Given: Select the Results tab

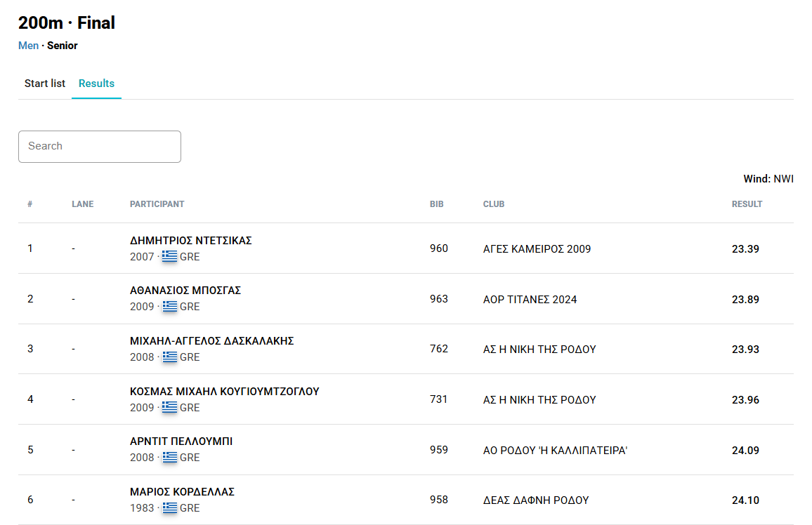Looking at the screenshot, I should pos(96,84).
